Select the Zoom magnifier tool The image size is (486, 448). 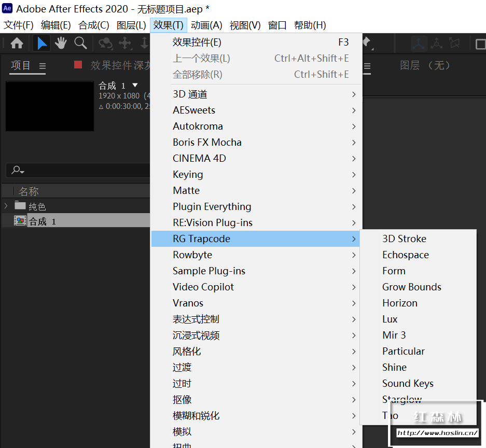click(x=80, y=43)
